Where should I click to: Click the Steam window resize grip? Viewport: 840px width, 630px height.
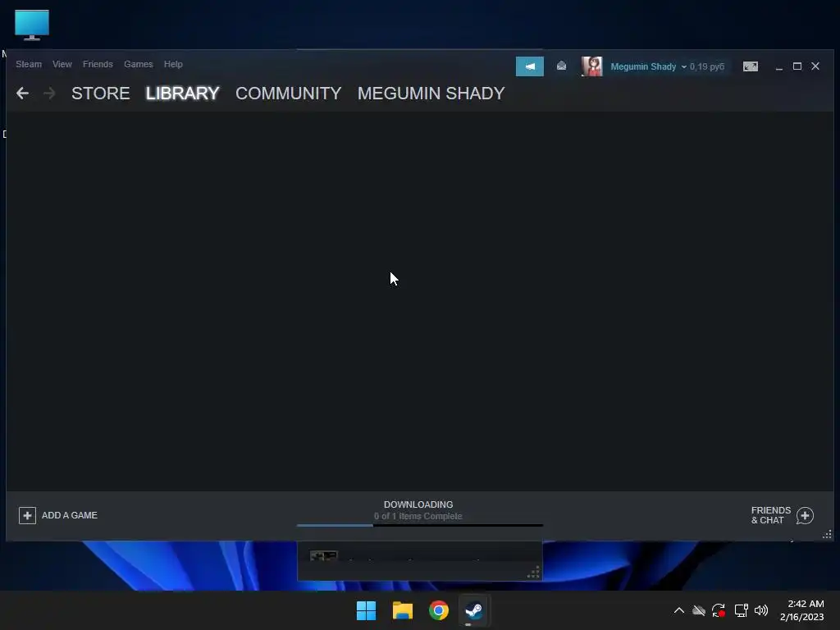tap(827, 534)
